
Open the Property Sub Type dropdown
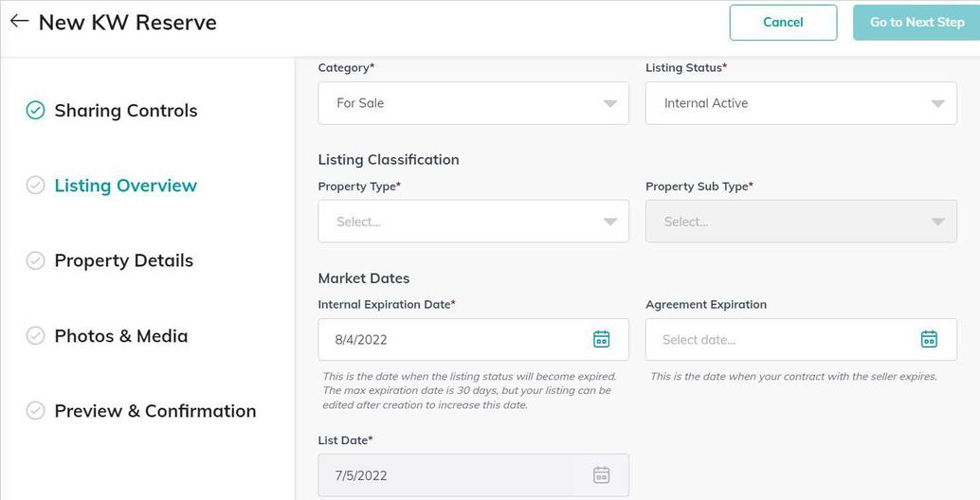click(x=801, y=222)
